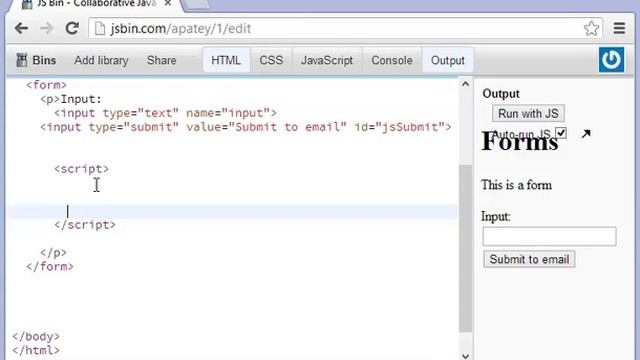Click the closing </form> tag
Image resolution: width=640 pixels, height=360 pixels.
[50, 267]
